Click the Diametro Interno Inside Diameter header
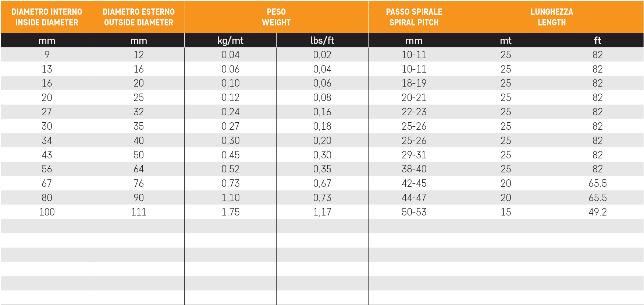Viewport: 644px width, 305px height. tap(47, 17)
